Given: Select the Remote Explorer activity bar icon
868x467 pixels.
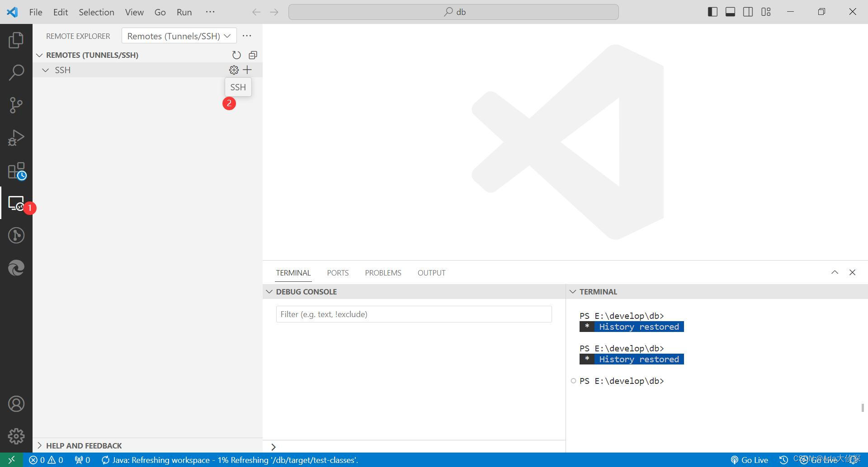Looking at the screenshot, I should [16, 203].
